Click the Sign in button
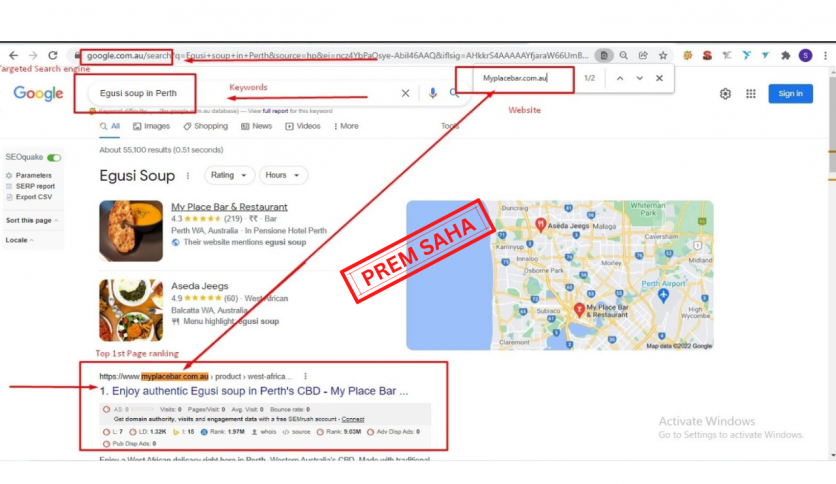This screenshot has width=836, height=484. click(790, 94)
